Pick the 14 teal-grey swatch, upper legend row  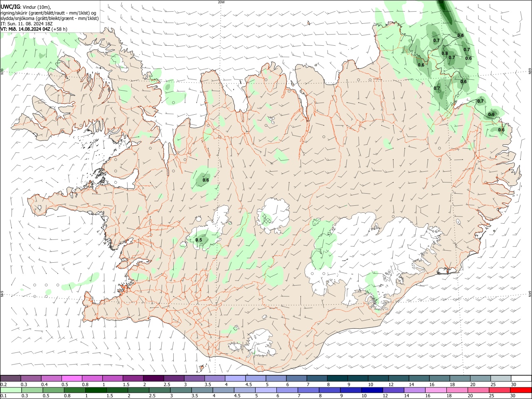[x=420, y=378]
